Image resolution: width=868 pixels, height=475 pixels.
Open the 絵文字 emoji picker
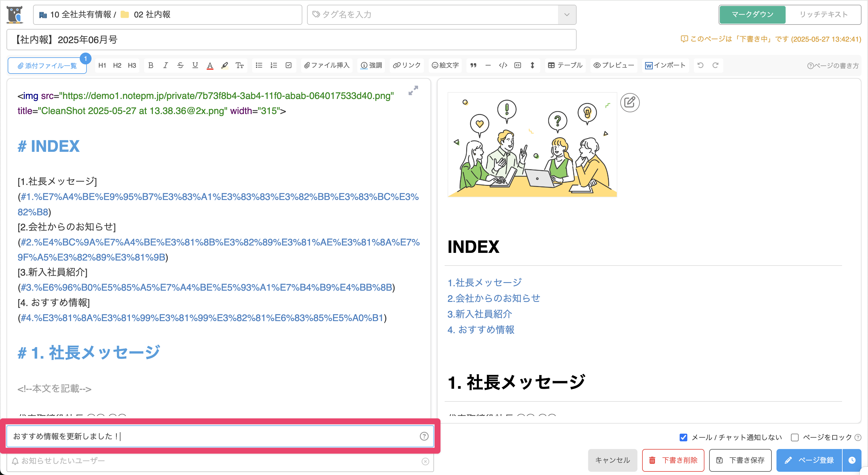(445, 65)
